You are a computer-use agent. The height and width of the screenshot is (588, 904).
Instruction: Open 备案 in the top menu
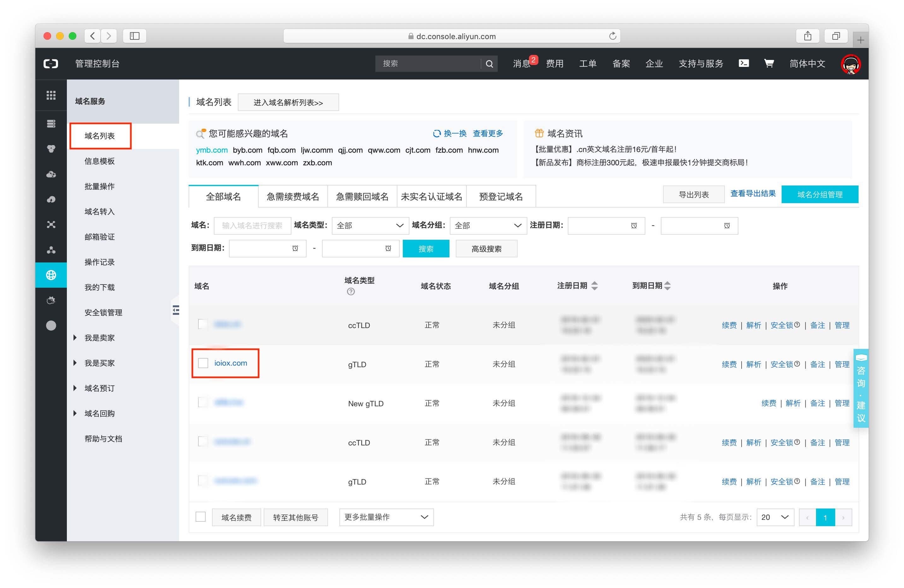[x=621, y=63]
